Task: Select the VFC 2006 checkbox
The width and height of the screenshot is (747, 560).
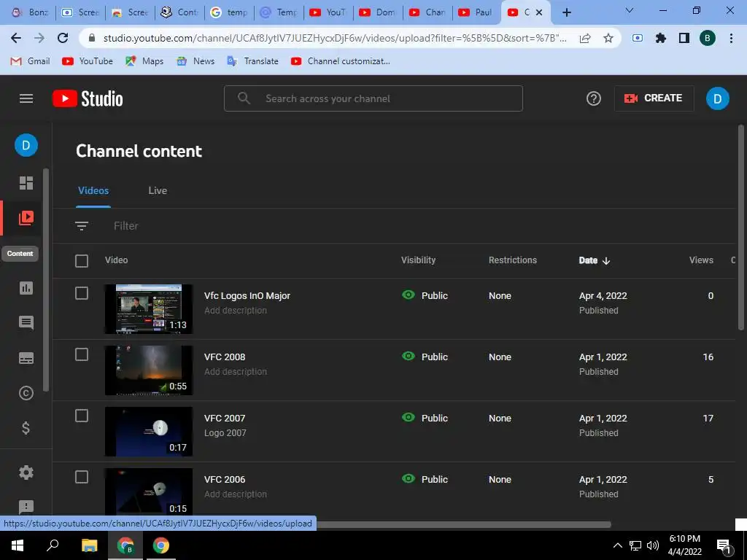Action: coord(82,477)
